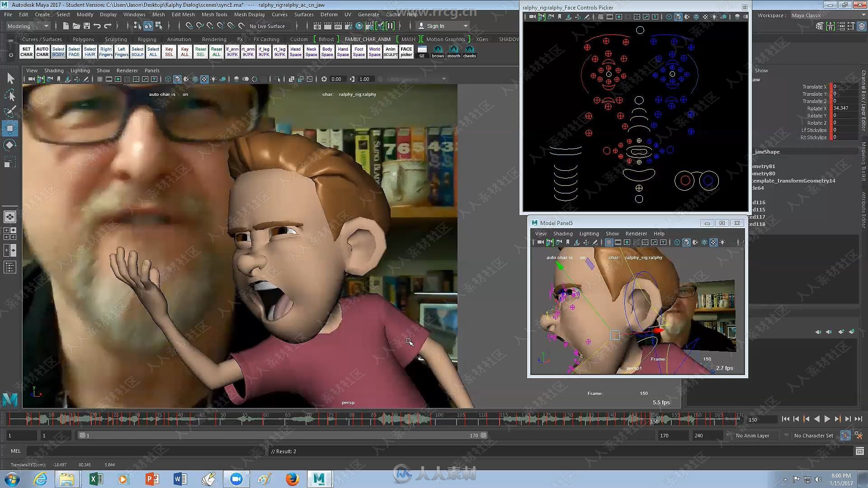This screenshot has height=488, width=868.
Task: Click the playback range slider bar
Action: [283, 436]
